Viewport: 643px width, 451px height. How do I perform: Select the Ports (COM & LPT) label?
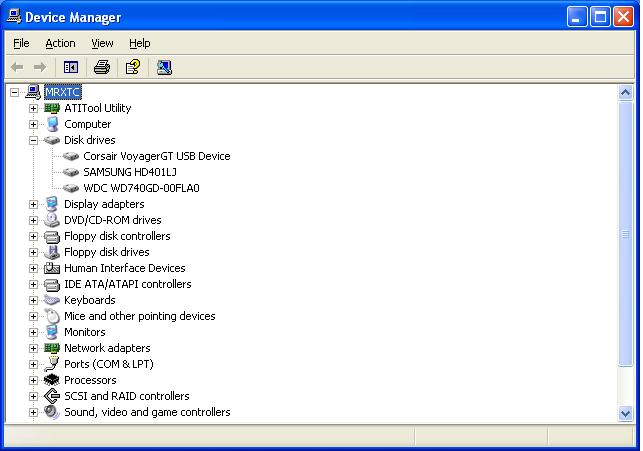(109, 364)
